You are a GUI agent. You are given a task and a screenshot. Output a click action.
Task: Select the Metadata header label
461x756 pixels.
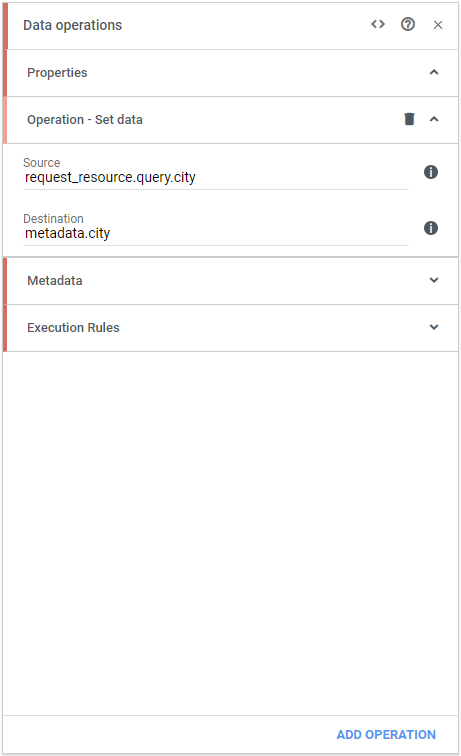pos(54,281)
